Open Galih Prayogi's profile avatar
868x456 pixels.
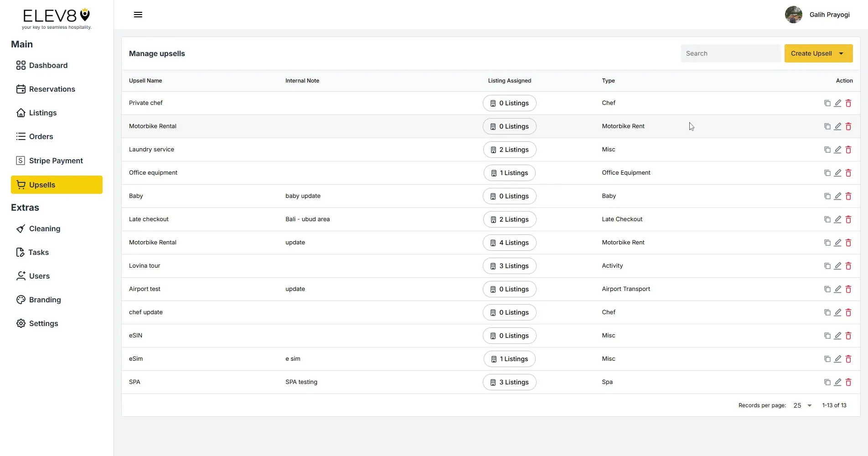click(793, 15)
